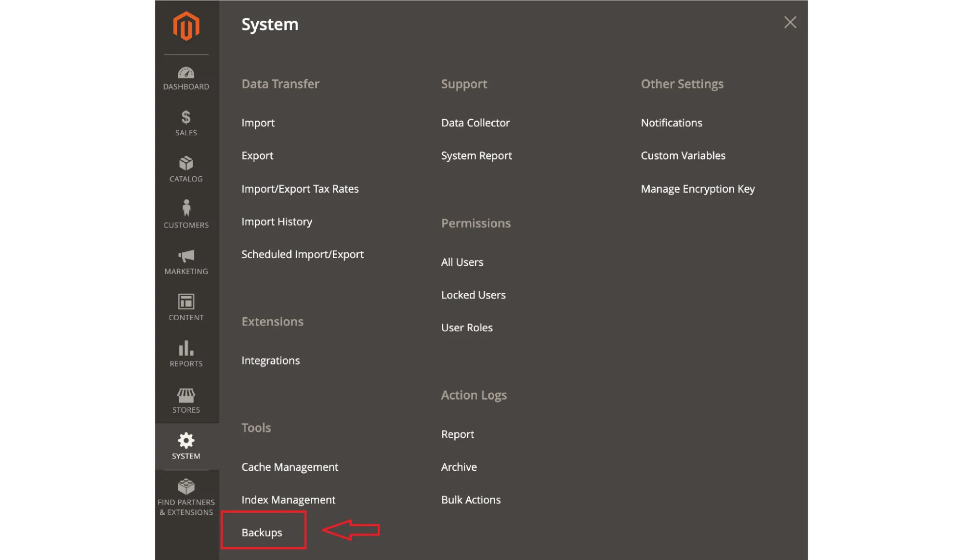Image resolution: width=963 pixels, height=560 pixels.
Task: Go to Import/Export Tax Rates
Action: click(x=300, y=189)
